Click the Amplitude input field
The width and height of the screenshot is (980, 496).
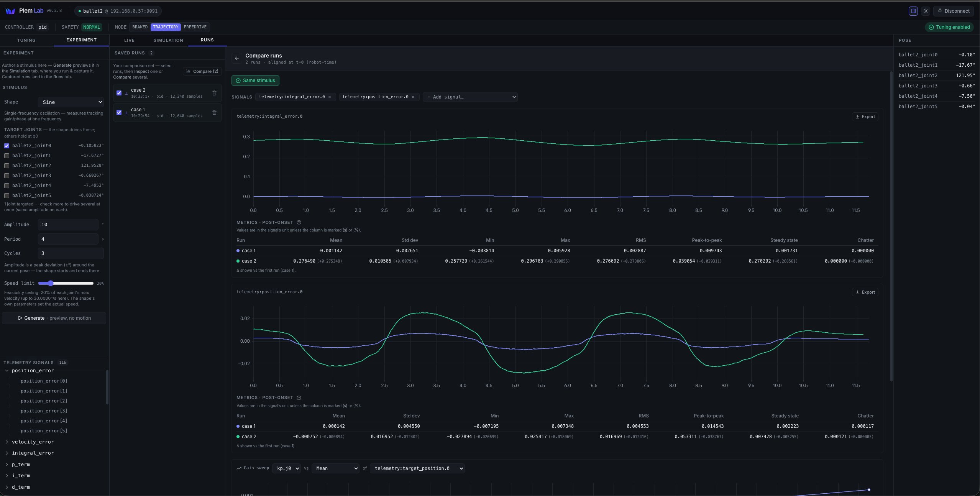[68, 225]
